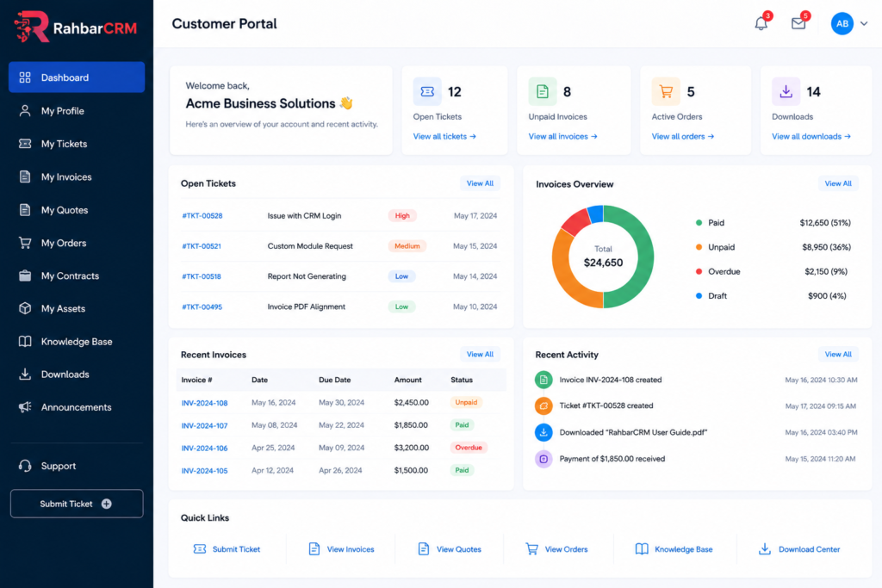882x588 pixels.
Task: Open invoice INV-2024-108
Action: 204,403
